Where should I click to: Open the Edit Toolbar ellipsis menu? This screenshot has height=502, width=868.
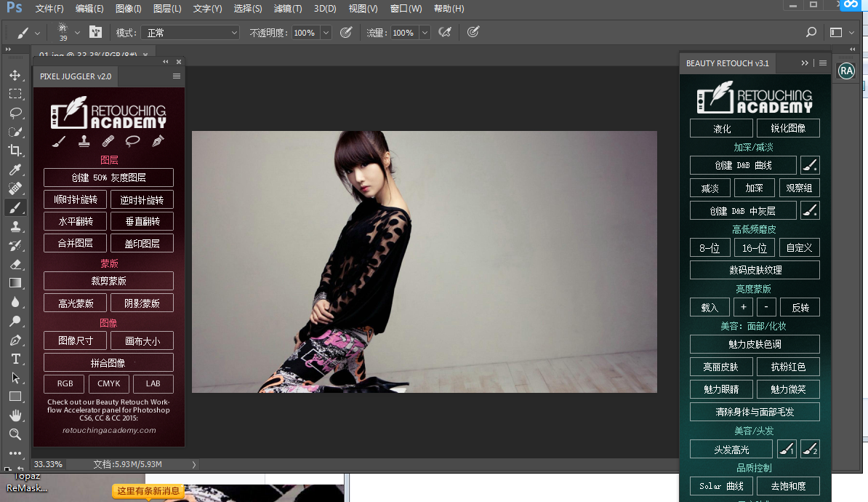pos(15,453)
